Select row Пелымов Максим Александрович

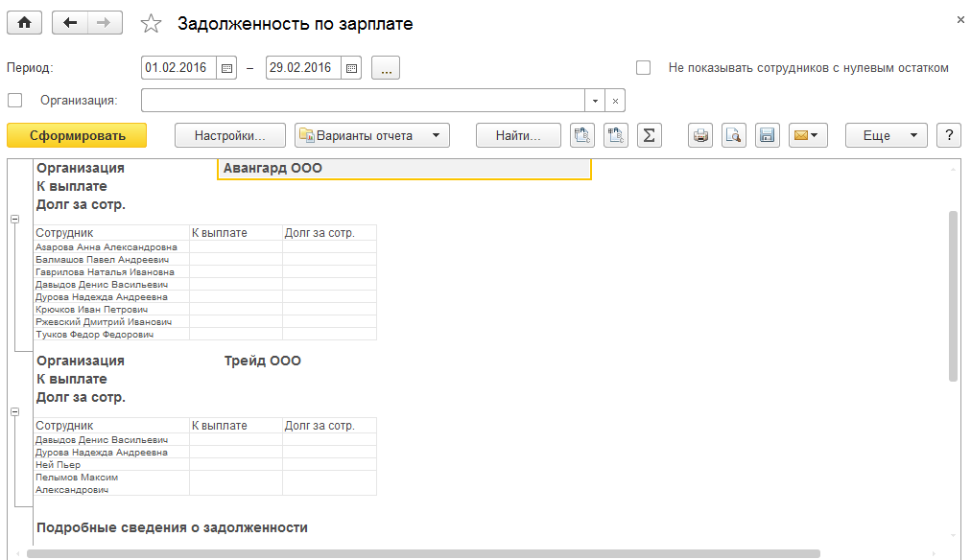click(x=205, y=483)
